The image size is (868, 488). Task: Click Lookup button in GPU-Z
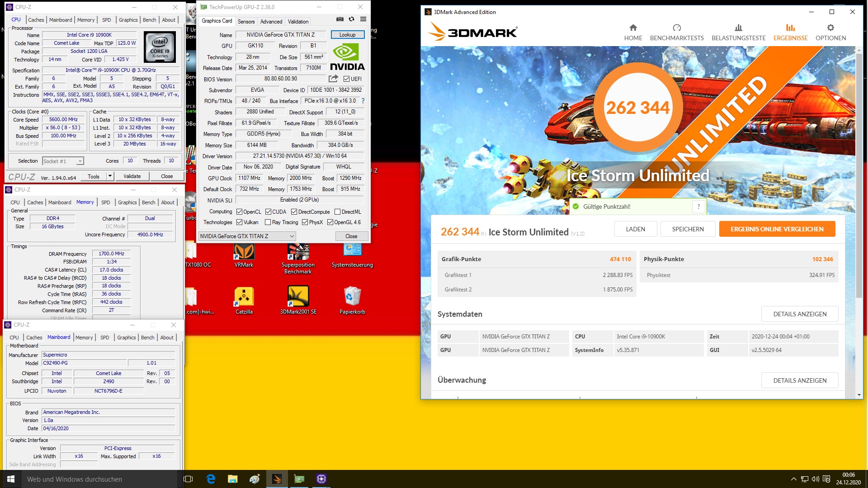pos(348,35)
